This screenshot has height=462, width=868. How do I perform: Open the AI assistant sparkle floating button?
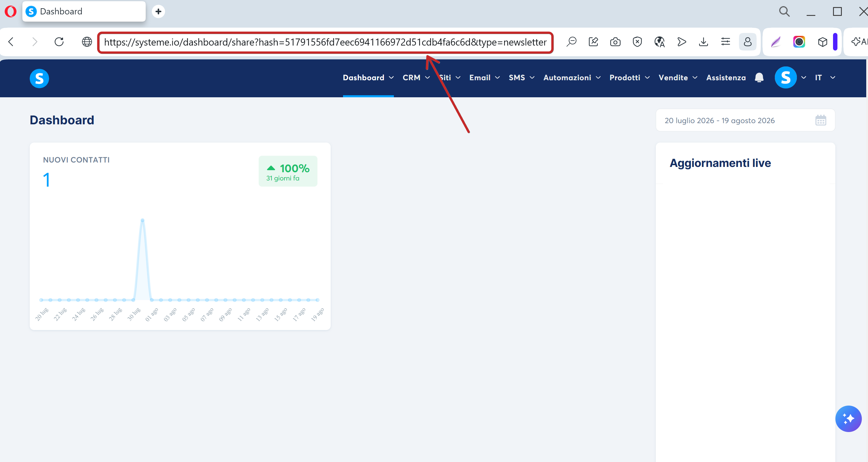click(848, 419)
